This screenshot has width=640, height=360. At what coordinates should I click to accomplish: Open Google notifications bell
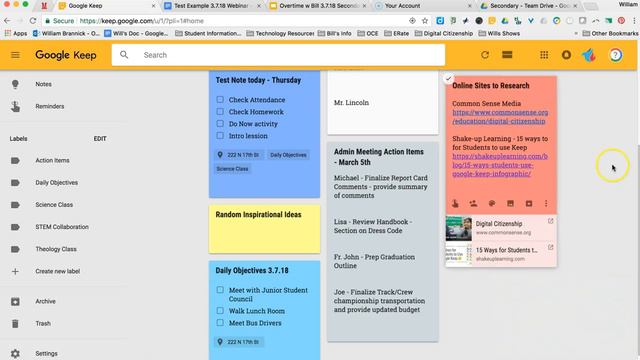pyautogui.click(x=566, y=55)
